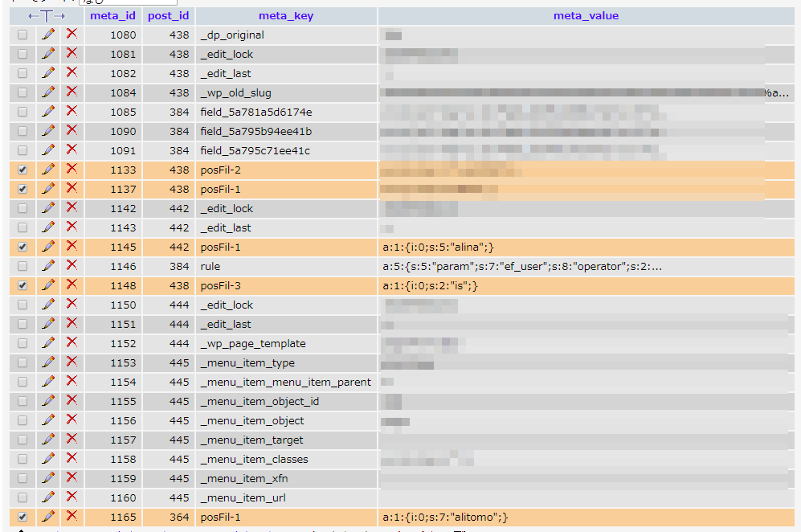Image resolution: width=801 pixels, height=532 pixels.
Task: Click meta_value of posFil-1 row 1145
Action: pyautogui.click(x=439, y=248)
